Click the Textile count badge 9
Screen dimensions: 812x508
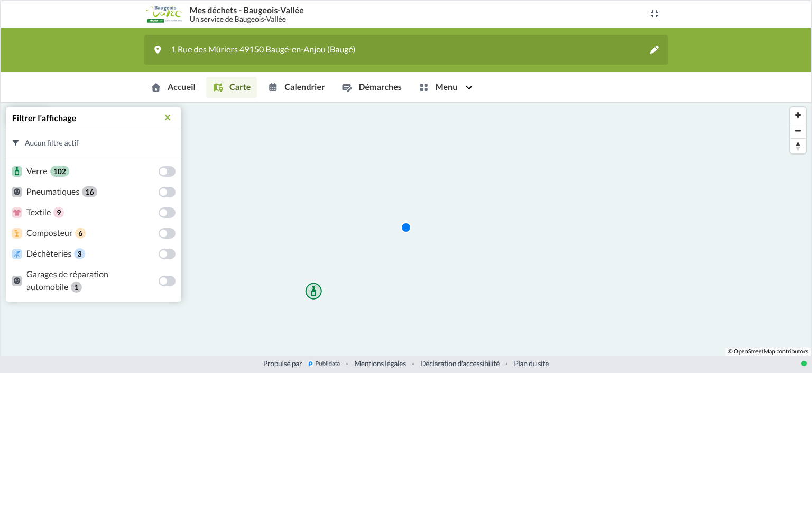coord(59,213)
